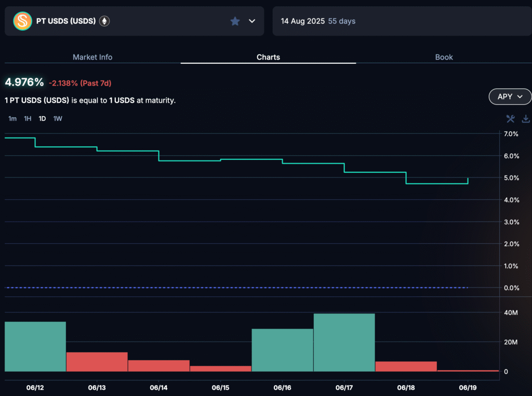Click the tallest green volume bar at 06/17

pos(344,343)
